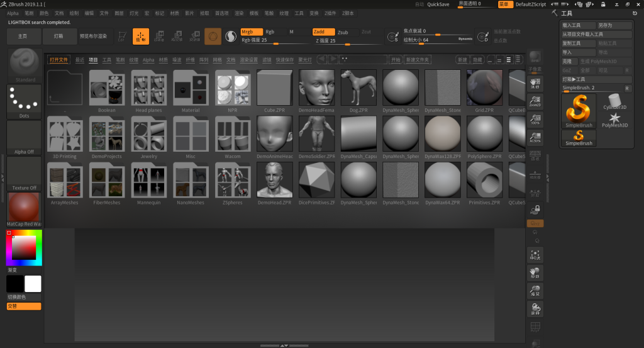644x348 pixels.
Task: Toggle Zsub sculpting mode
Action: [x=343, y=32]
